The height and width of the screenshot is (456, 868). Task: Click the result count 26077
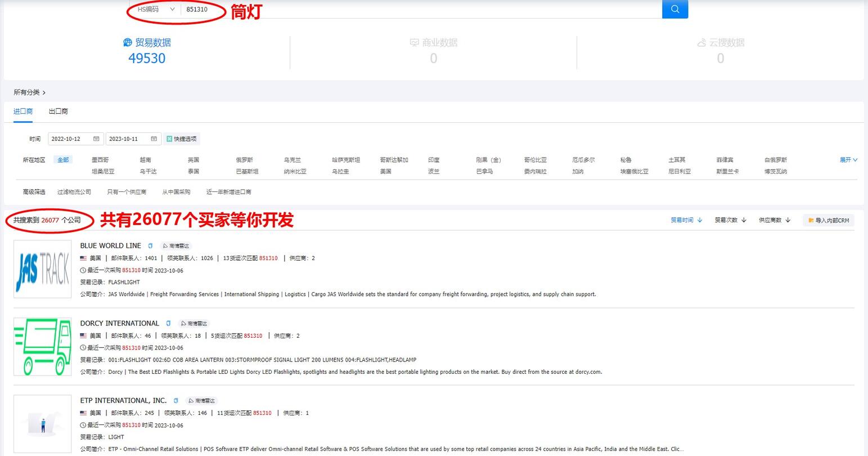[50, 220]
